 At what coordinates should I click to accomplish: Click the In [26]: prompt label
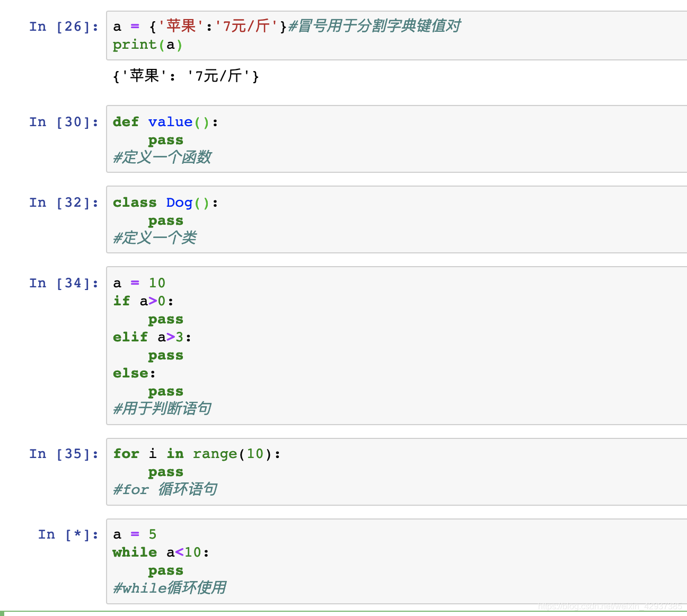pos(64,27)
